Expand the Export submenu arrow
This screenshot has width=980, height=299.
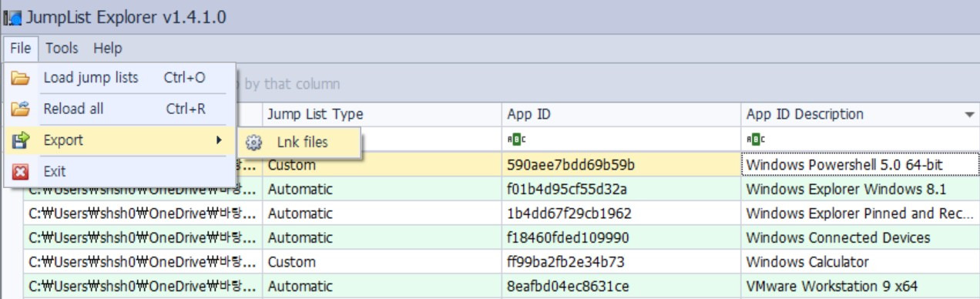pyautogui.click(x=220, y=140)
